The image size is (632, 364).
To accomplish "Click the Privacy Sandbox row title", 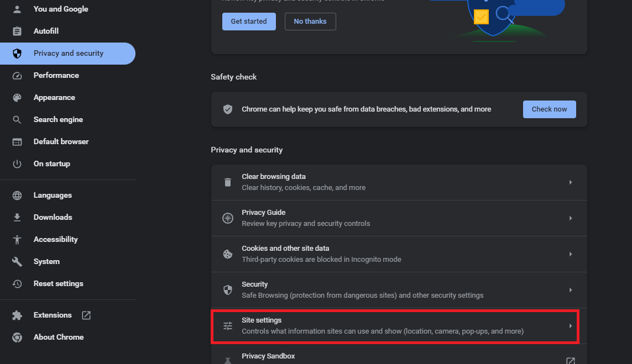I will click(x=268, y=356).
